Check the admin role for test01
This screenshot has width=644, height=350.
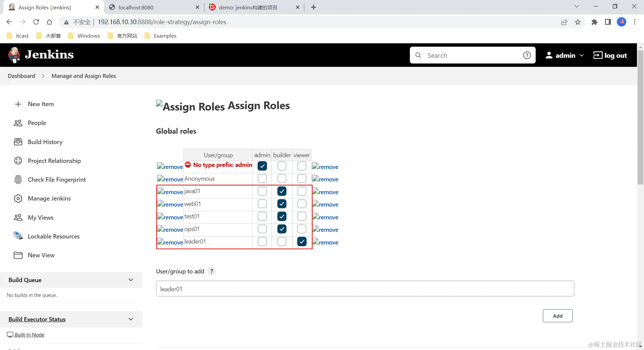262,216
